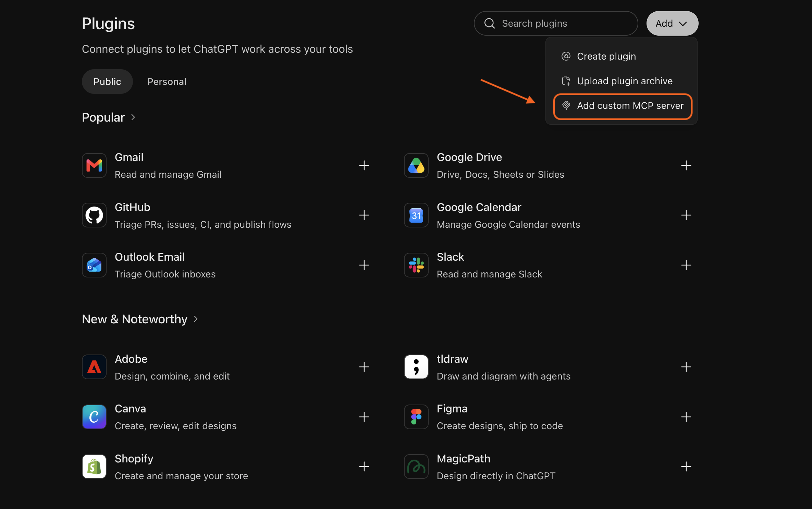This screenshot has width=812, height=509.
Task: Click the Slack plugin icon
Action: click(x=416, y=265)
